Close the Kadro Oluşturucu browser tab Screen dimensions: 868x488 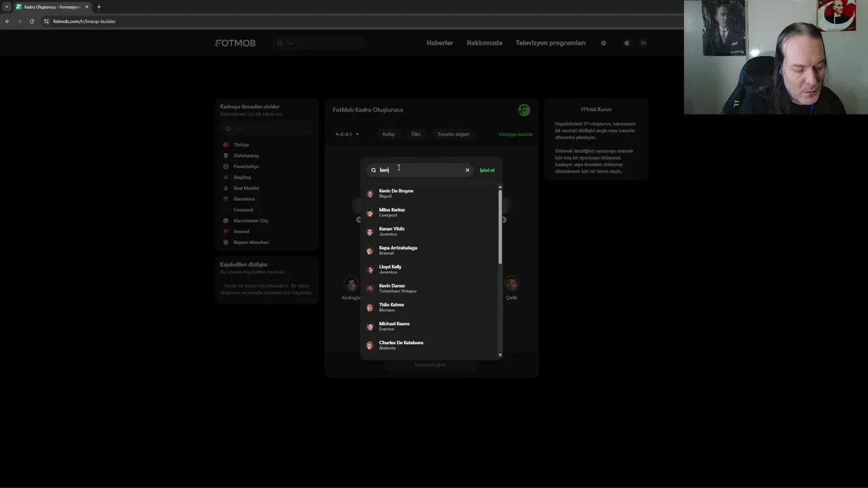[87, 7]
